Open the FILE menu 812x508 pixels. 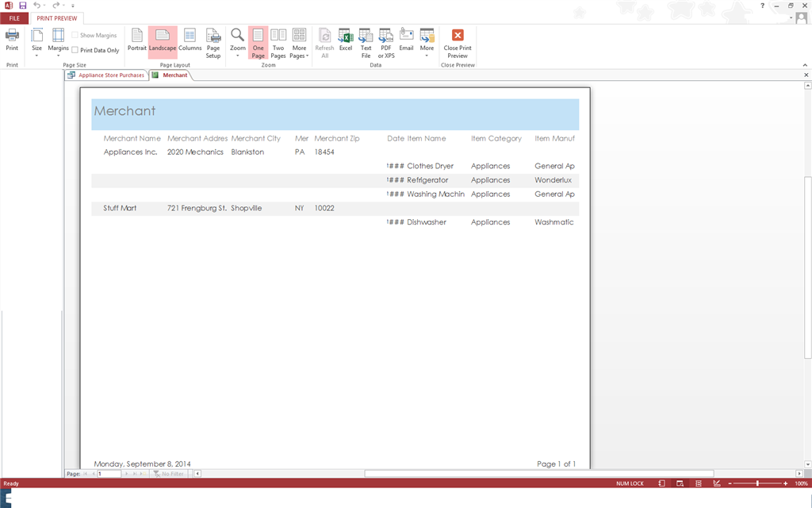coord(14,18)
